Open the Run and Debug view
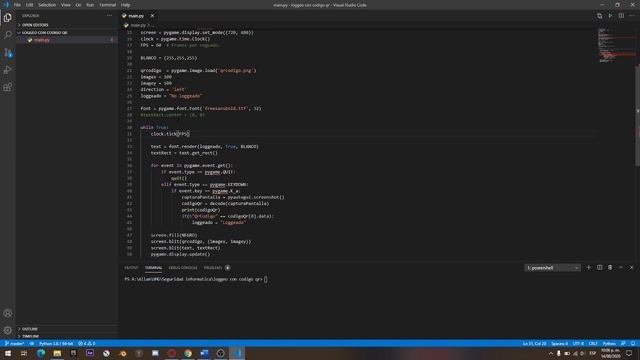The height and width of the screenshot is (360, 640). pyautogui.click(x=8, y=70)
